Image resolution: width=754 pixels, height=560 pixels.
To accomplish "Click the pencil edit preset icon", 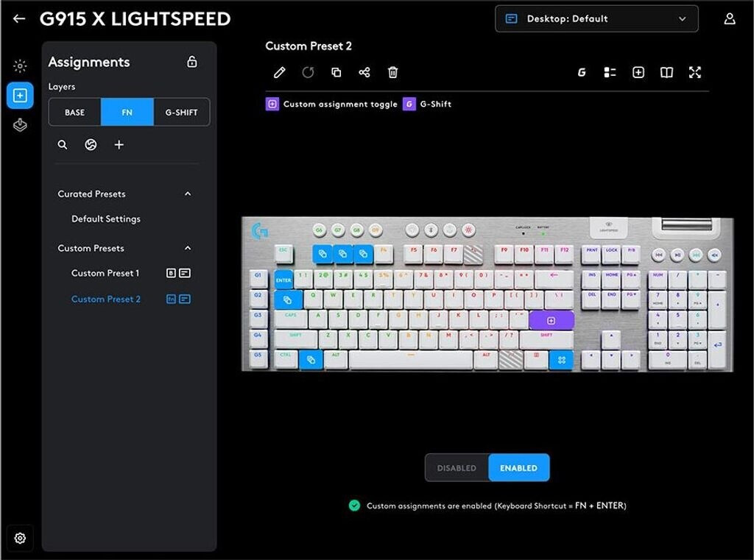I will coord(279,73).
